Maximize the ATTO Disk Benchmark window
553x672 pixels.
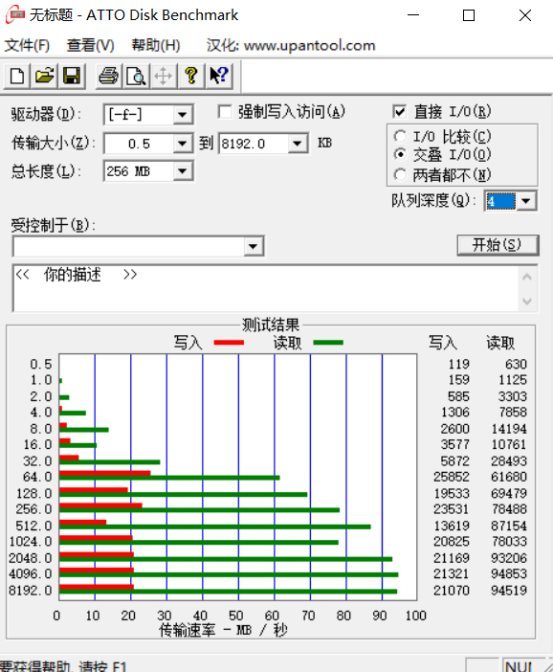pos(469,15)
